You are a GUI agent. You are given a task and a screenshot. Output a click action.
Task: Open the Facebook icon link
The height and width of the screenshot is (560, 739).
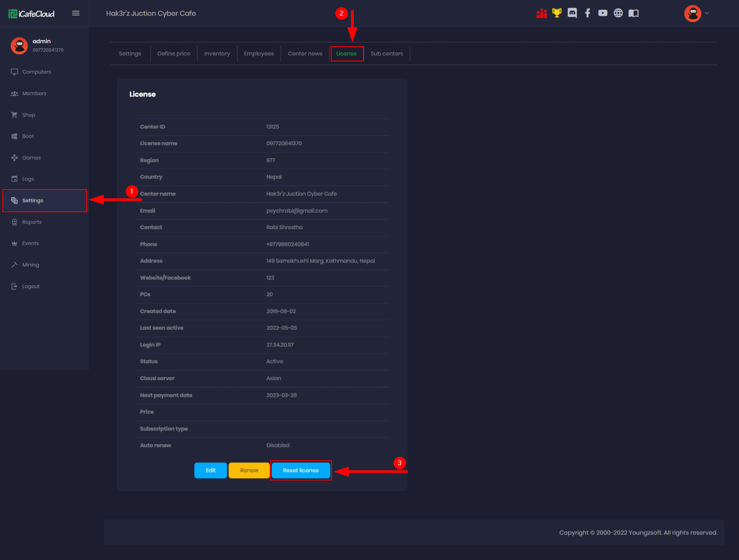tap(587, 13)
